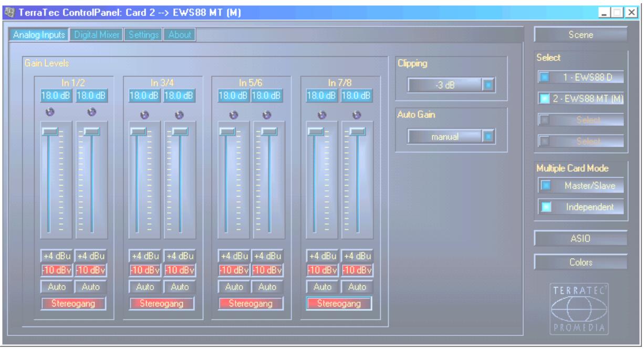Screen dimensions: 644x349
Task: Click the third disabled Select card slot
Action: pyautogui.click(x=580, y=120)
